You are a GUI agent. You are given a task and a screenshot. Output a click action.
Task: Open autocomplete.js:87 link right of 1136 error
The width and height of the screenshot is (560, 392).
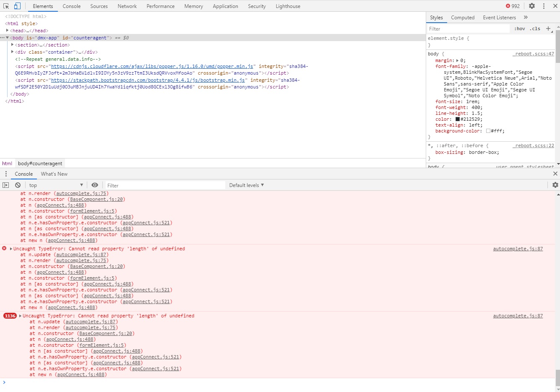coord(518,316)
